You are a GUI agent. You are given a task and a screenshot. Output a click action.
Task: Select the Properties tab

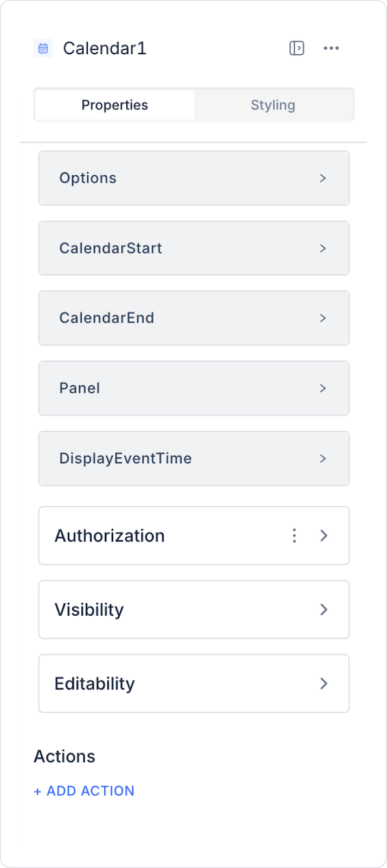tap(115, 105)
